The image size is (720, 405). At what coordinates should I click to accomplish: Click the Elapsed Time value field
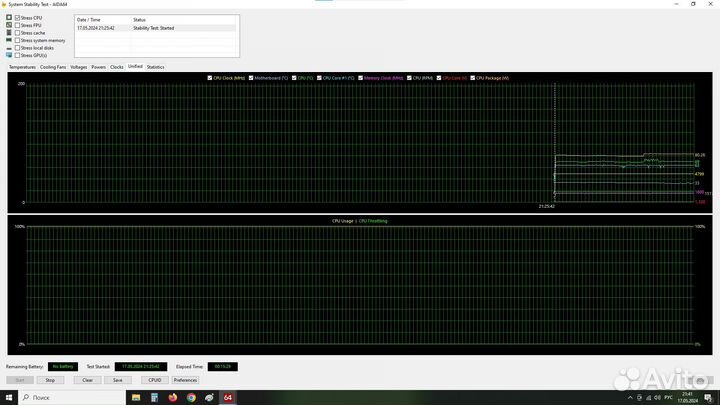tap(223, 366)
